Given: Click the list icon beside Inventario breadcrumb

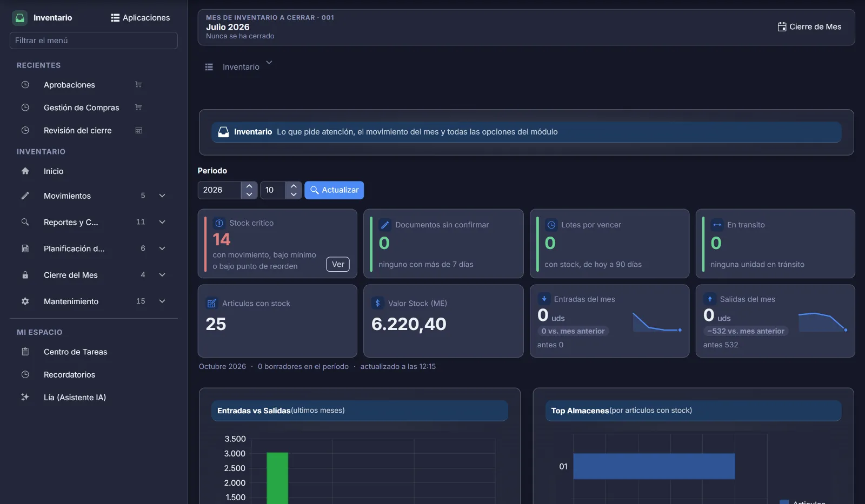Looking at the screenshot, I should 209,67.
